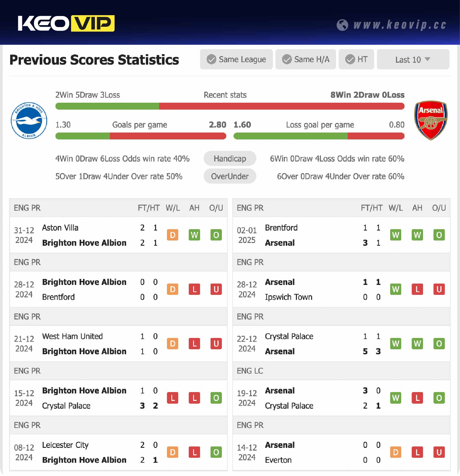The height and width of the screenshot is (476, 460).
Task: Expand the ENG PR header above Leicester City row
Action: coord(27,425)
